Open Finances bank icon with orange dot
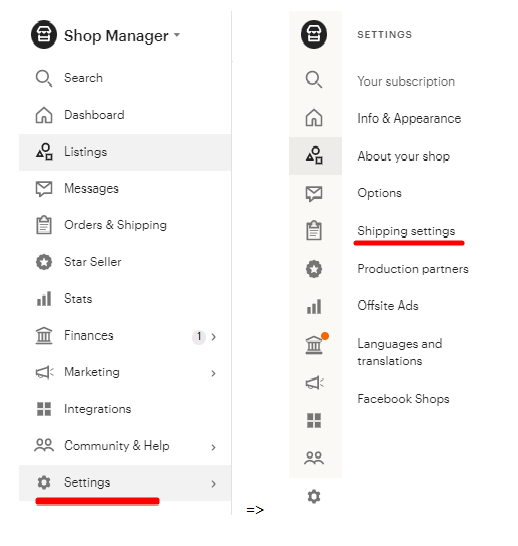This screenshot has width=518, height=546. click(316, 344)
